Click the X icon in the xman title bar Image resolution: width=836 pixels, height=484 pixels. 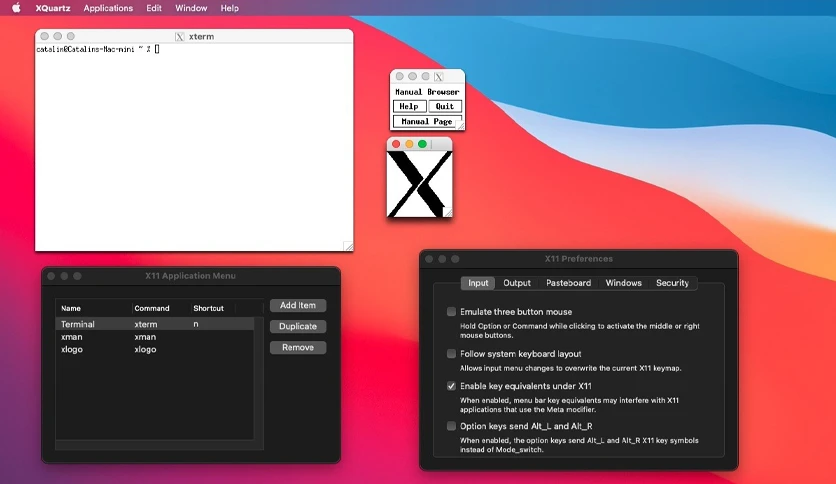(439, 77)
